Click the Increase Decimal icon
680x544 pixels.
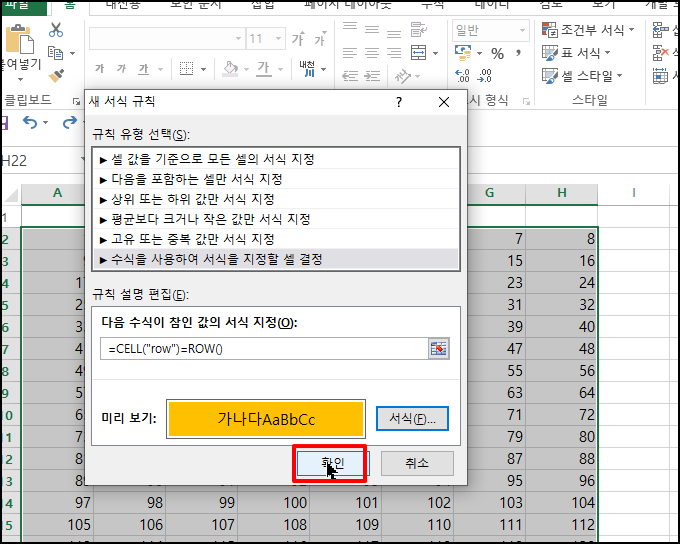[462, 75]
